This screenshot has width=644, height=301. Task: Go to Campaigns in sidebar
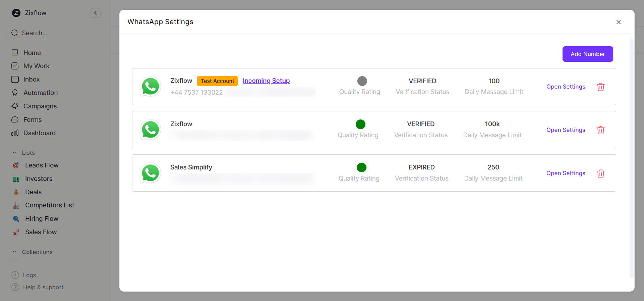[x=40, y=106]
